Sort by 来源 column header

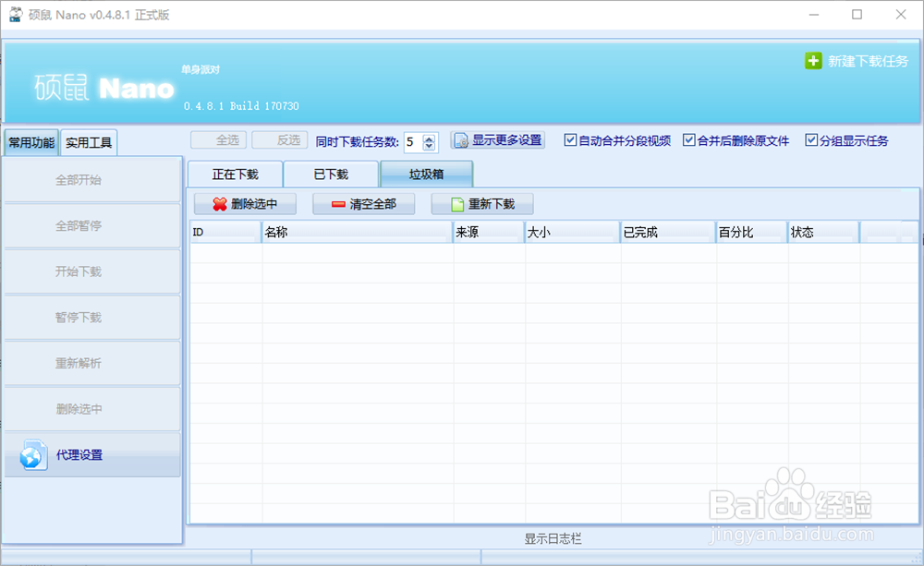point(489,232)
